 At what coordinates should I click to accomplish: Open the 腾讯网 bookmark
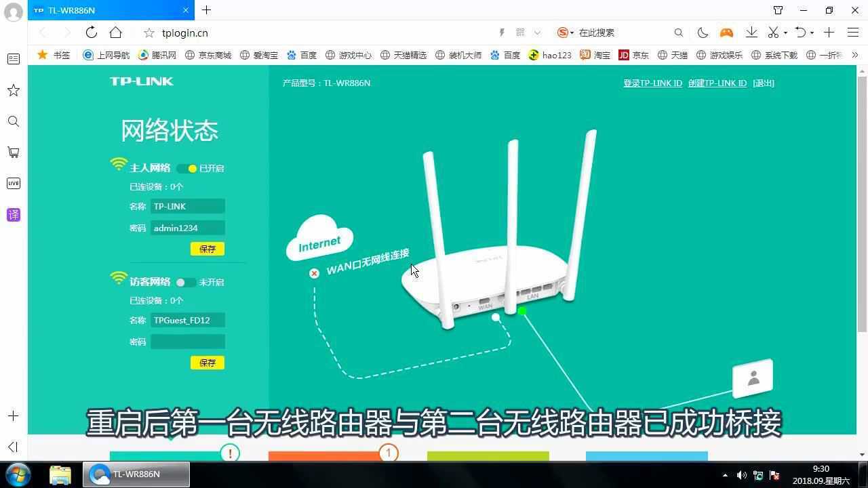157,55
